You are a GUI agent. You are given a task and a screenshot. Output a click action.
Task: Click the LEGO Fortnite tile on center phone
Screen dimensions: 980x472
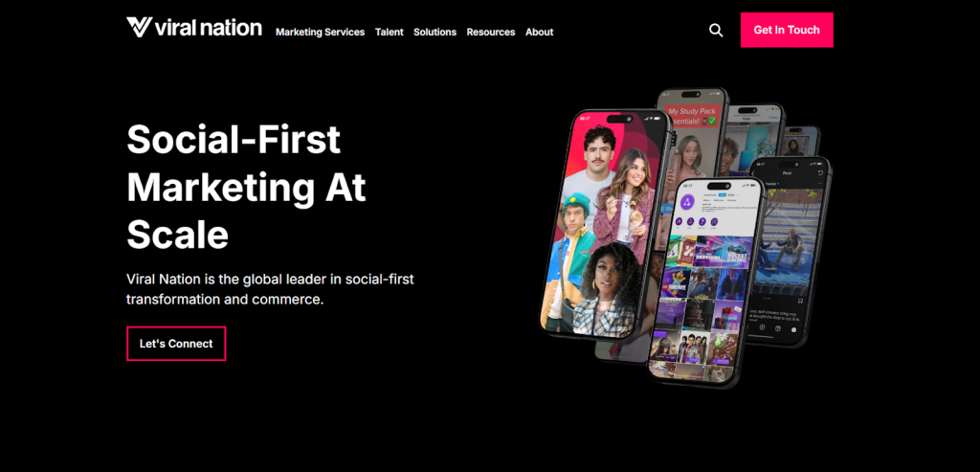point(676,281)
